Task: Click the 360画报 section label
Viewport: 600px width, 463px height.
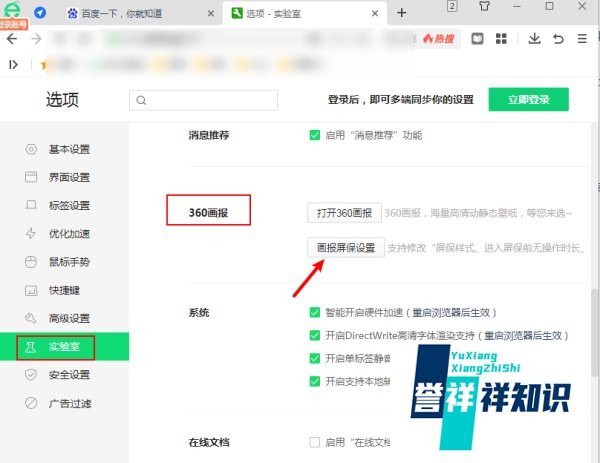Action: 209,213
